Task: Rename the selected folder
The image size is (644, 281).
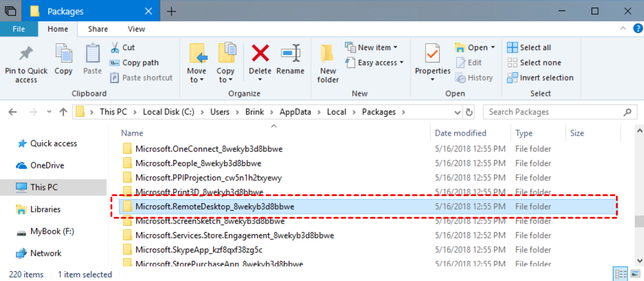Action: click(x=291, y=60)
